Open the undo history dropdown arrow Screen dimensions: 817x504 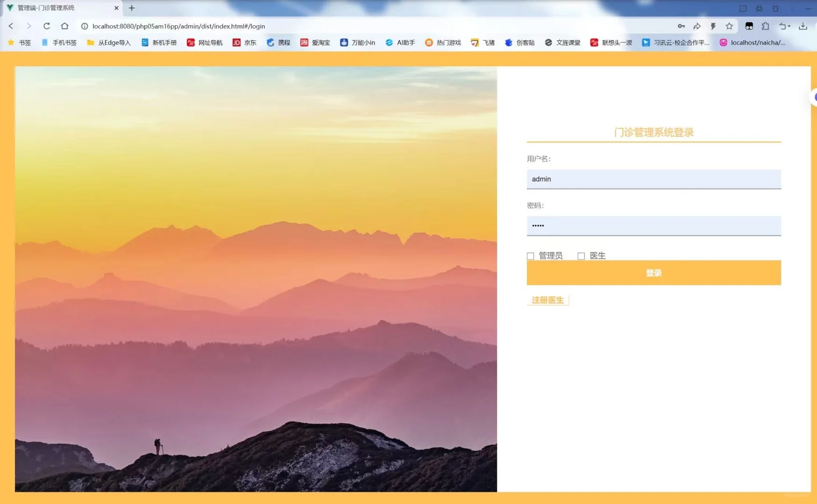[x=789, y=26]
